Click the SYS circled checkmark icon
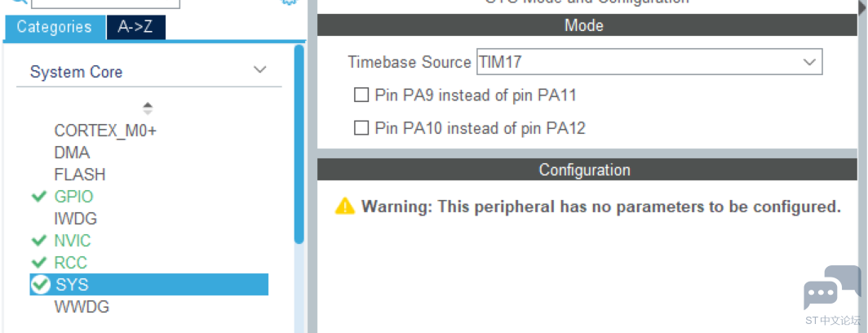 click(x=41, y=284)
